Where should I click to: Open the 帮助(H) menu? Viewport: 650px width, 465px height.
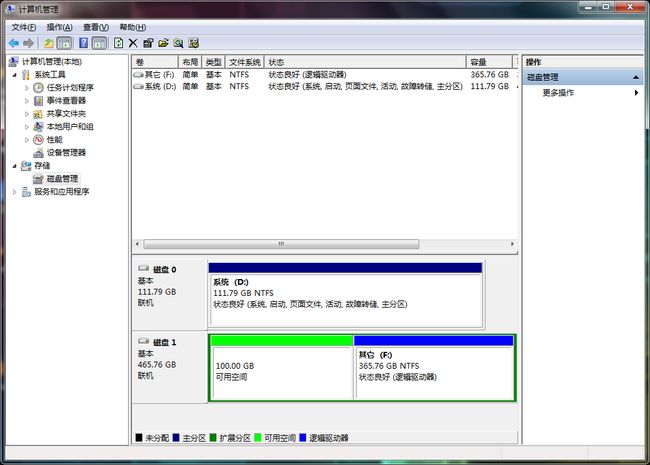tap(132, 27)
